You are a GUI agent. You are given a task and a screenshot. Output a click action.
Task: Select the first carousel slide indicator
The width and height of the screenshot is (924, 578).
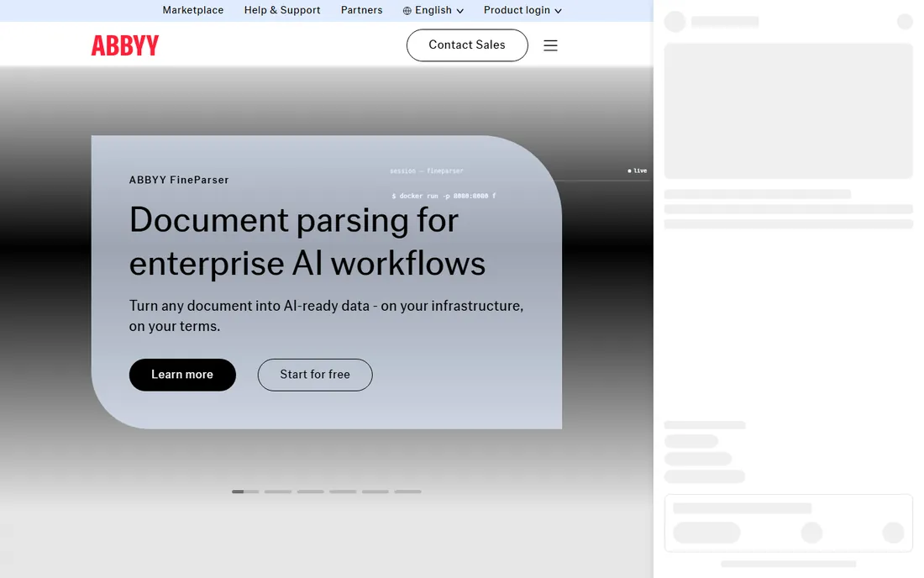(x=245, y=491)
